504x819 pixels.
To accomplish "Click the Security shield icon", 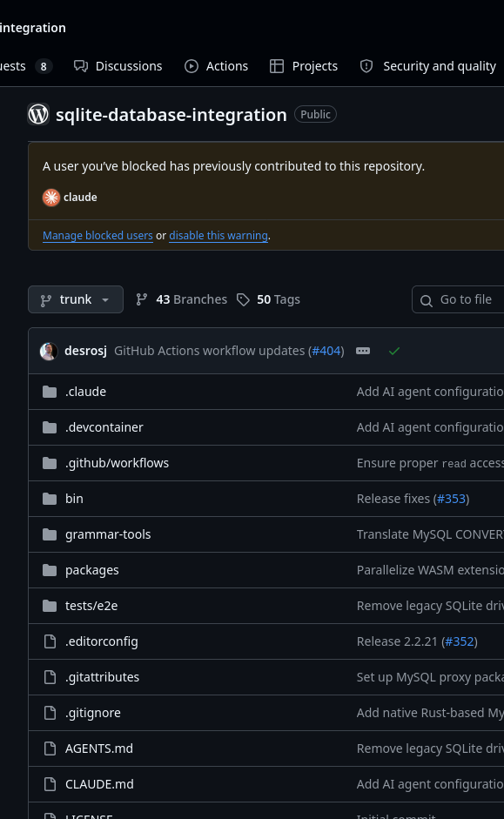I will click(366, 66).
